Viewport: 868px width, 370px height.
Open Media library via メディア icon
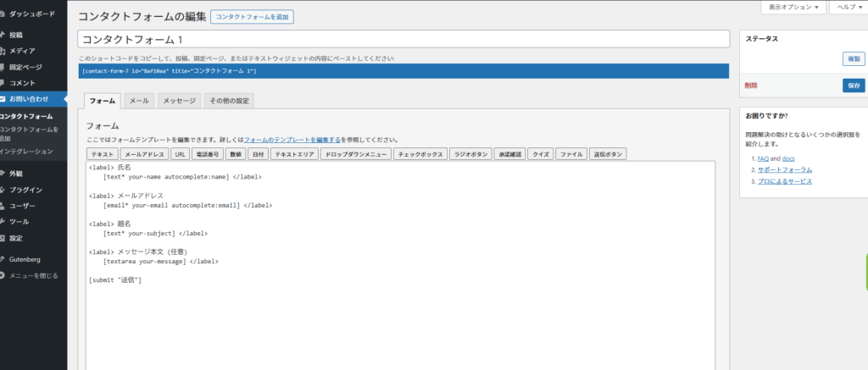tap(3, 51)
